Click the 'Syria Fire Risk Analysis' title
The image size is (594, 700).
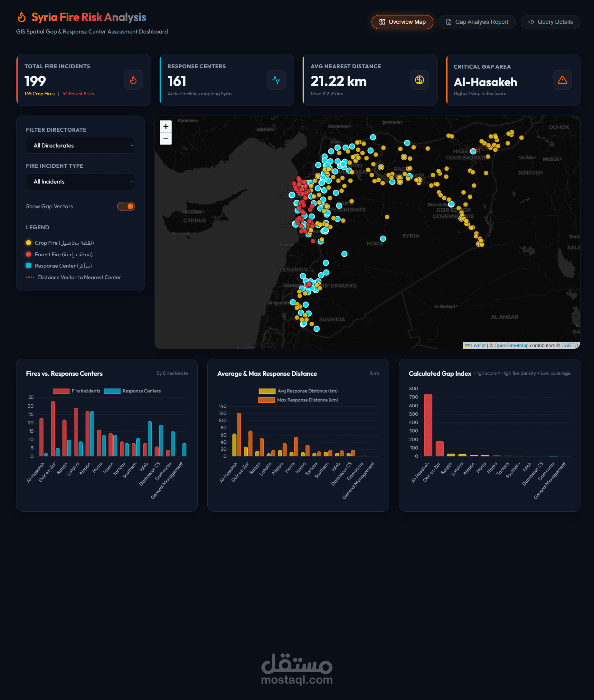[x=89, y=17]
